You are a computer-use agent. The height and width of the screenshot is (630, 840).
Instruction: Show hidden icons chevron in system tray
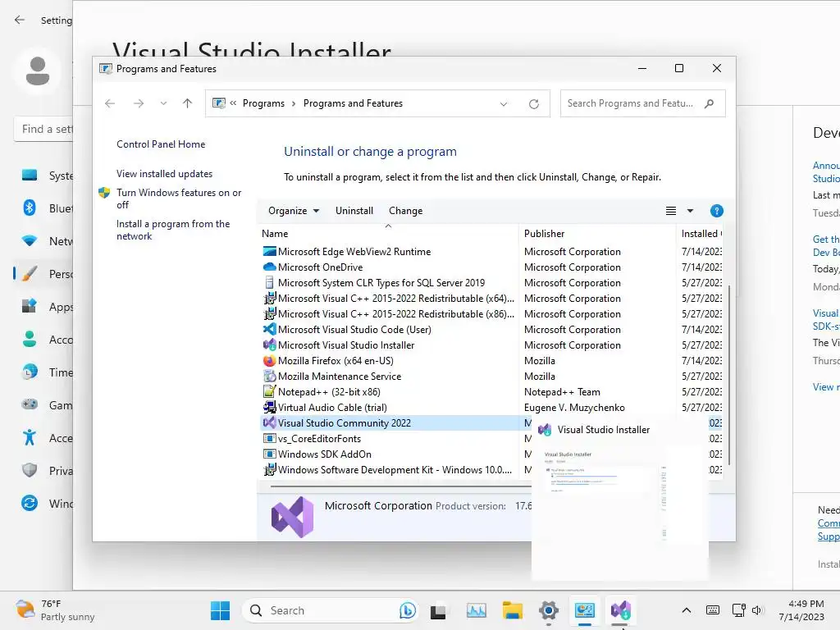[x=687, y=610]
